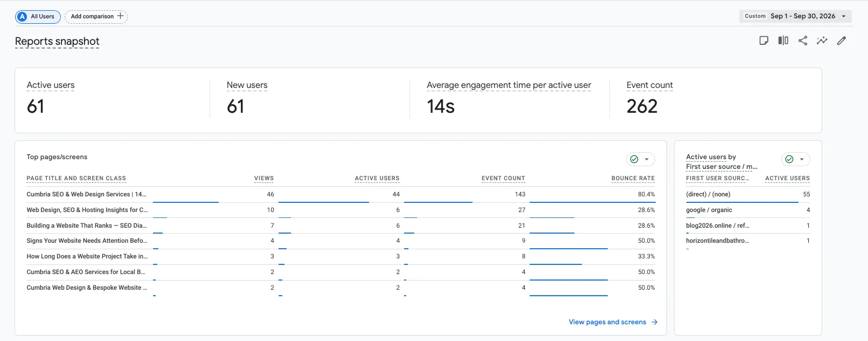Open the insights sparkline icon

tap(822, 40)
